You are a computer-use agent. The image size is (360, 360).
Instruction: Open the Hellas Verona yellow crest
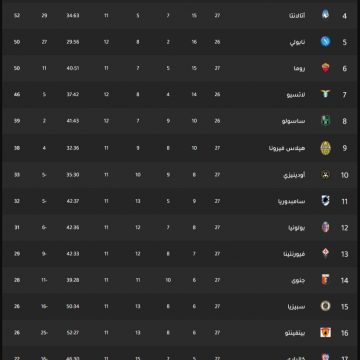click(325, 148)
